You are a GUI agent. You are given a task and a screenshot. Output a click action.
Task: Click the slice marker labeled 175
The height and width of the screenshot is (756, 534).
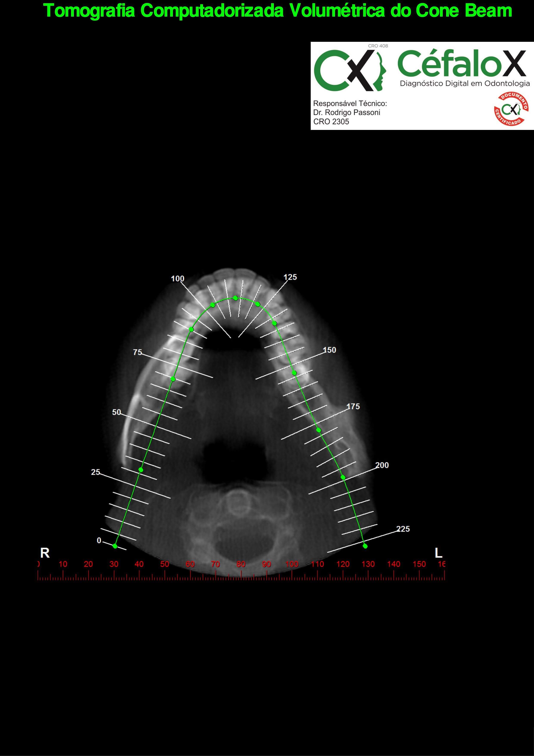pos(353,407)
